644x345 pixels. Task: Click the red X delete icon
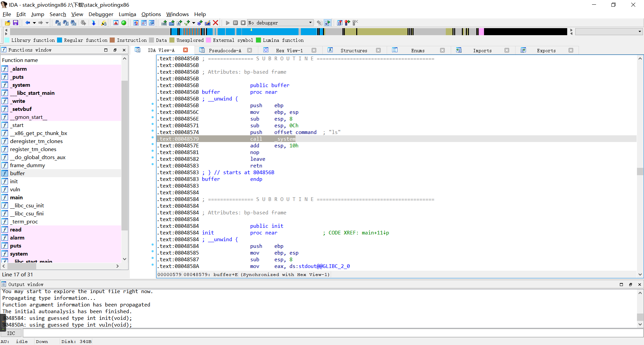[x=216, y=23]
